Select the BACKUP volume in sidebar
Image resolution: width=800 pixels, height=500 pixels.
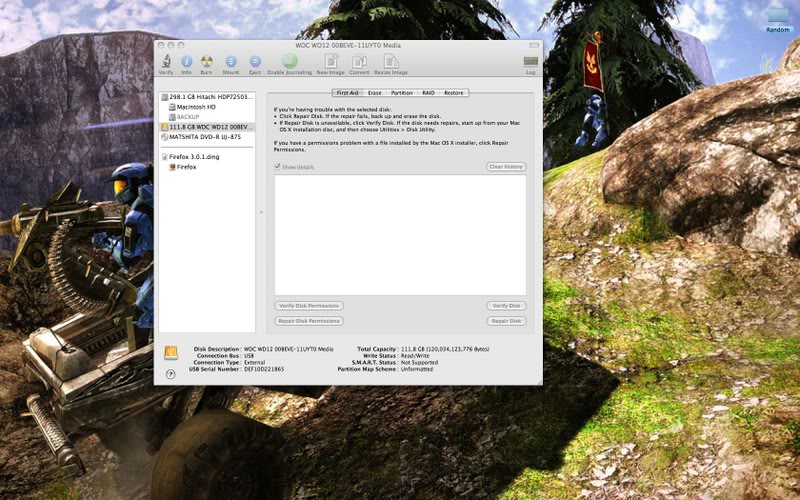click(207, 117)
